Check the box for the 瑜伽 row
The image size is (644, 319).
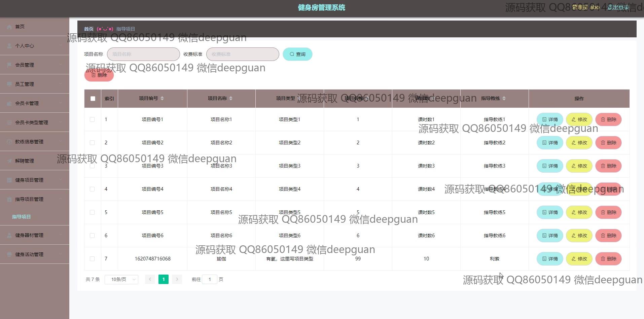92,259
